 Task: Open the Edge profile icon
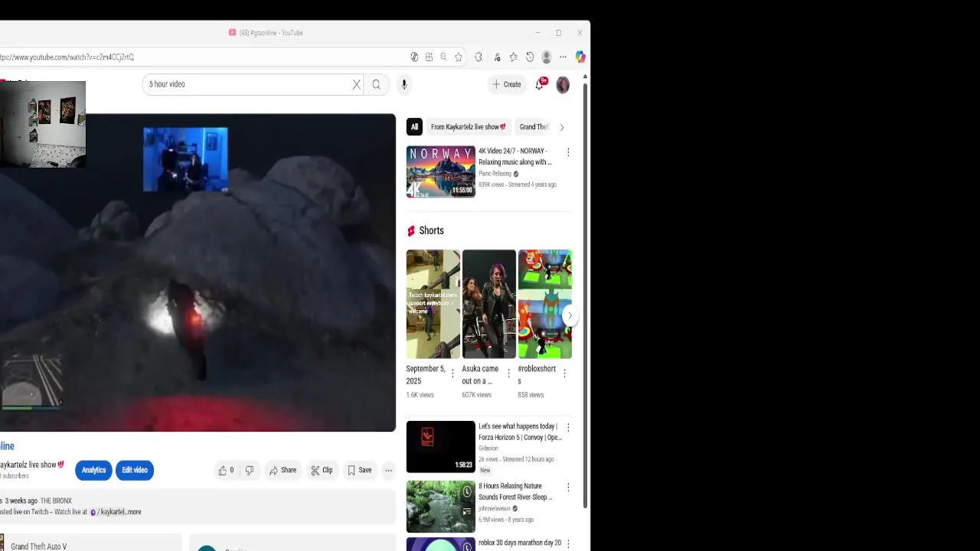(546, 57)
